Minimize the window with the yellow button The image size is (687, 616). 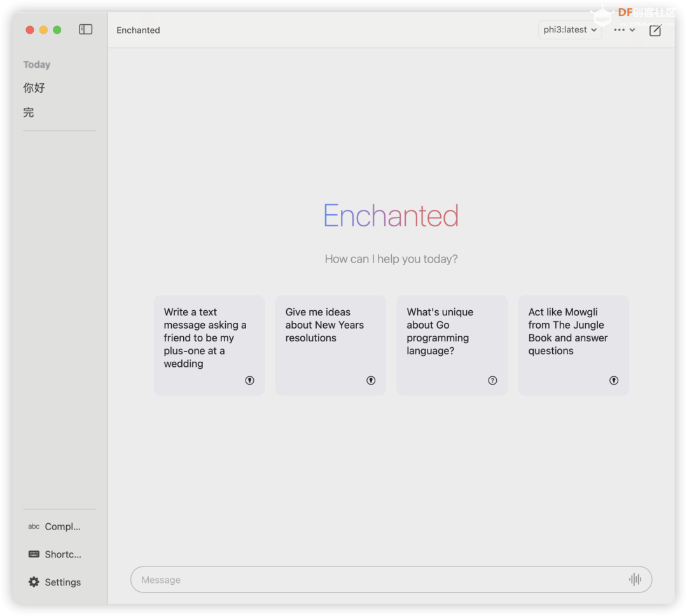click(x=43, y=30)
